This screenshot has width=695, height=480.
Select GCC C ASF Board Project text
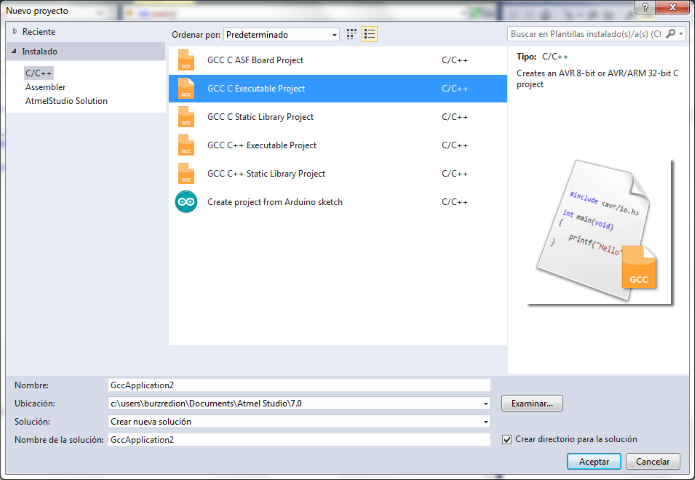(x=255, y=60)
